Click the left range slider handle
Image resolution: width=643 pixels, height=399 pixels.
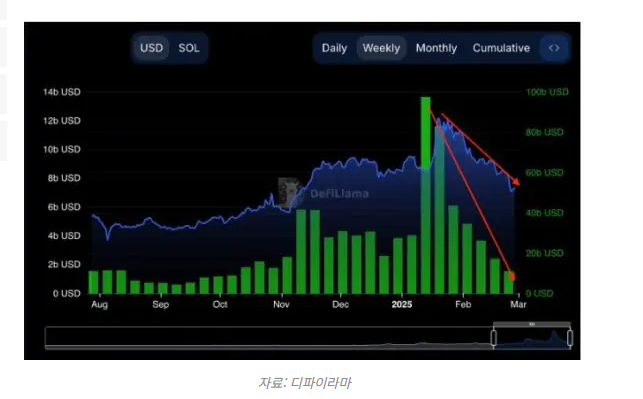(494, 337)
